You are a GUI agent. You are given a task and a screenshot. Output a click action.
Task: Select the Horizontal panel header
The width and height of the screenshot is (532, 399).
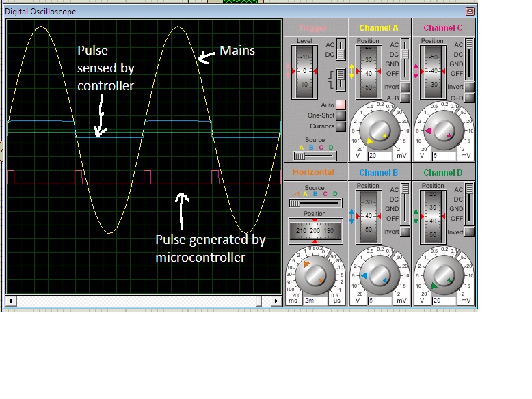click(x=313, y=172)
